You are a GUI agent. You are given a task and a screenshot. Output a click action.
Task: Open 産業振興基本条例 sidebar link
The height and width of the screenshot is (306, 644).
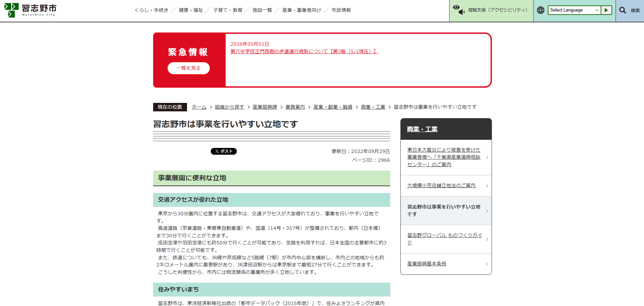427,264
